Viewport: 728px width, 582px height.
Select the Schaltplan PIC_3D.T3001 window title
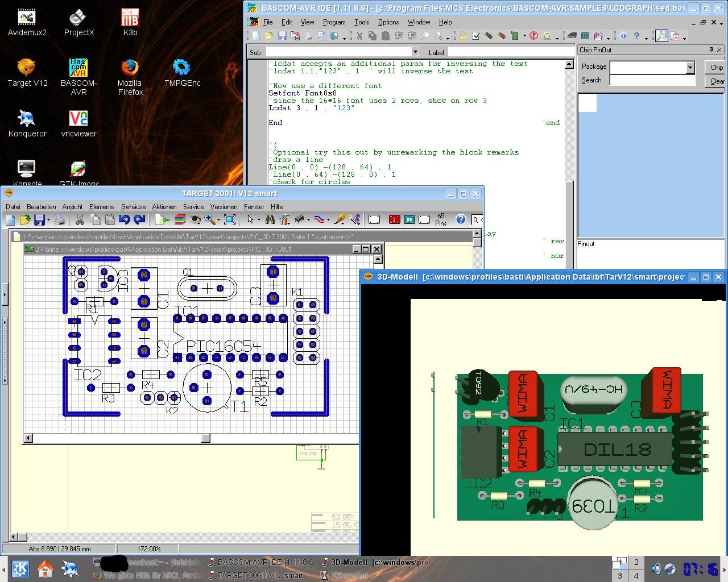point(188,236)
